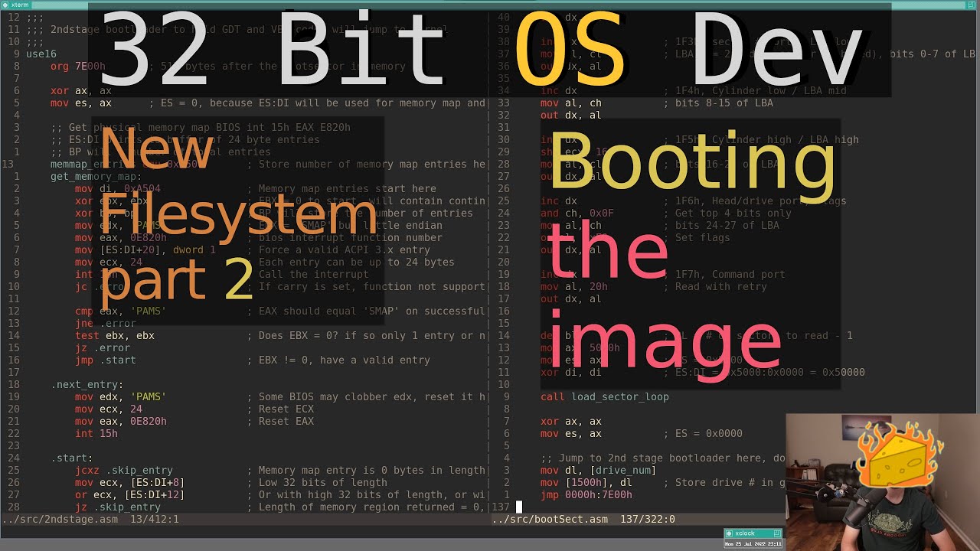980x551 pixels.
Task: Click the '../src/bootSect.asm' status bar filename
Action: [550, 519]
